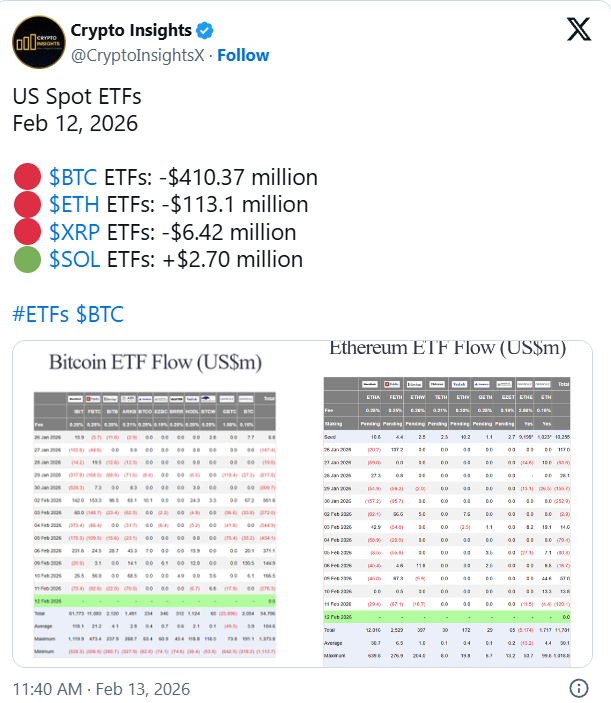Open the #ETFs hashtag
Screen dimensions: 611x703
click(41, 314)
